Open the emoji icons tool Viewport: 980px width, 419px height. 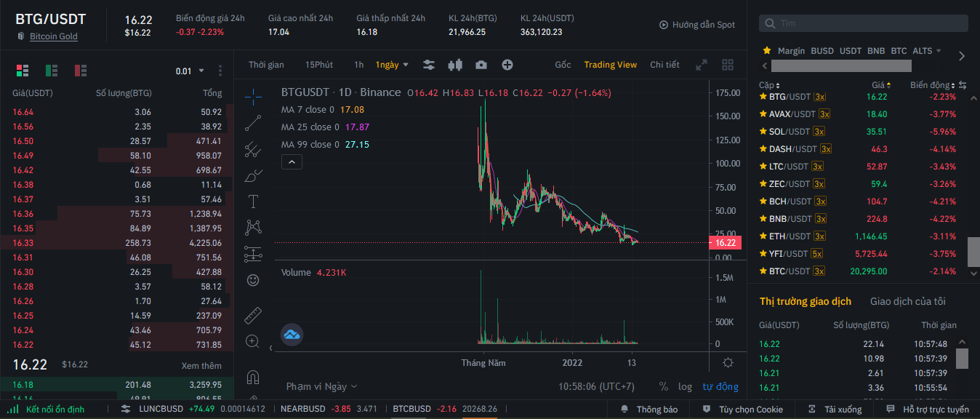pos(253,280)
